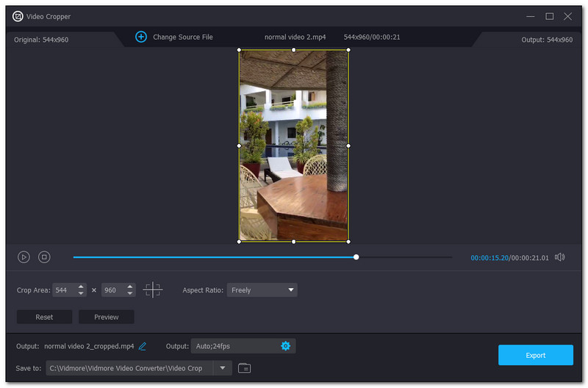Image resolution: width=588 pixels, height=388 pixels.
Task: Click the Reset button
Action: (x=44, y=317)
